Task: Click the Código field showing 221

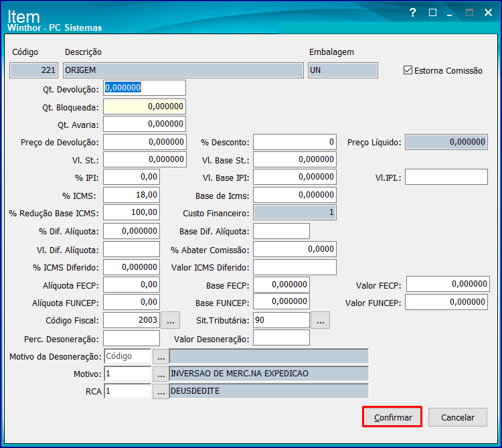Action: (33, 70)
